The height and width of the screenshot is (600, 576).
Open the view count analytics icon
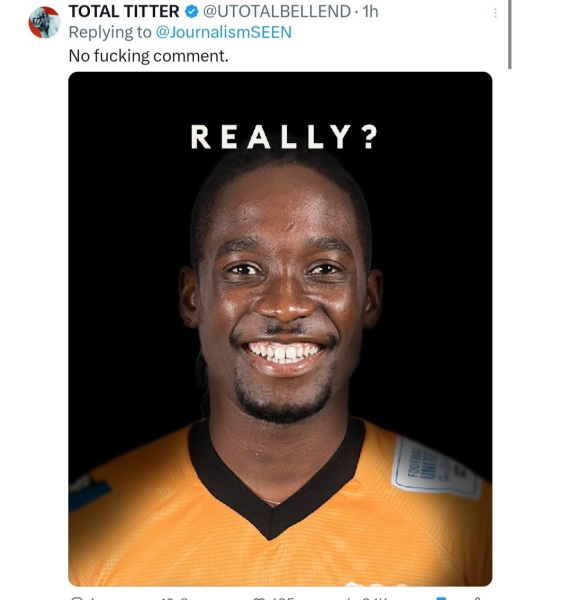(349, 598)
